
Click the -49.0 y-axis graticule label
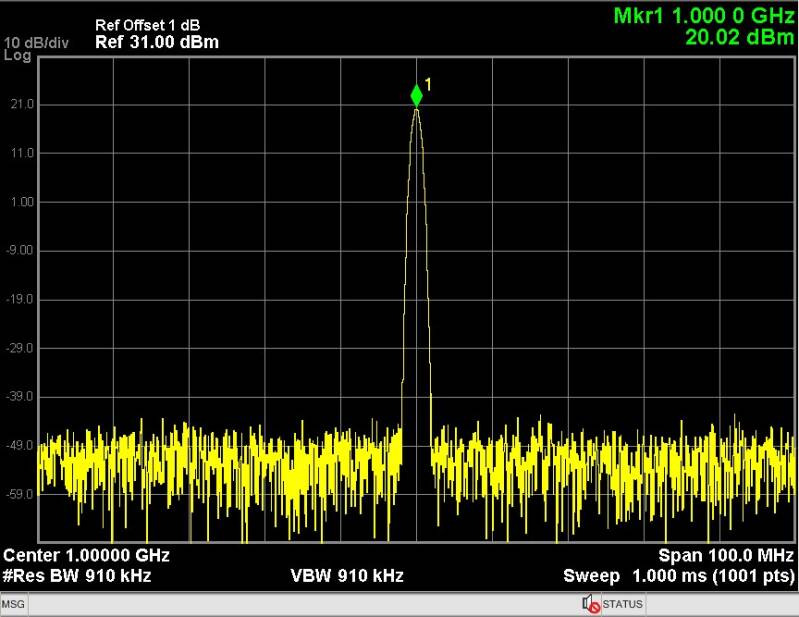pyautogui.click(x=21, y=446)
